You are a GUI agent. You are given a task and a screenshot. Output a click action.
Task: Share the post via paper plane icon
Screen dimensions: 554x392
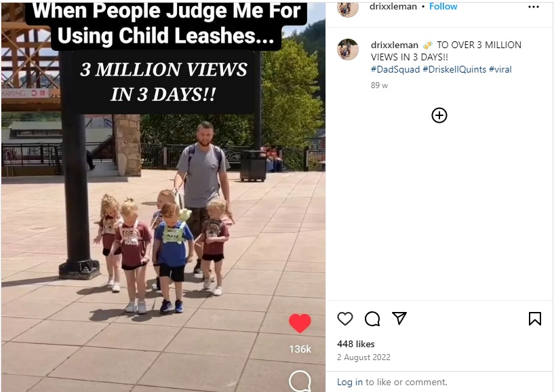399,318
